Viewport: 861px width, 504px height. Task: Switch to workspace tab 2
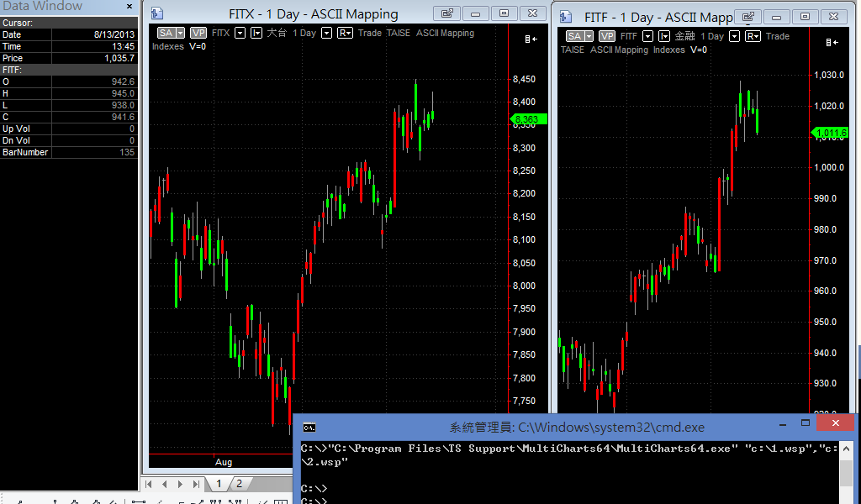coord(239,484)
